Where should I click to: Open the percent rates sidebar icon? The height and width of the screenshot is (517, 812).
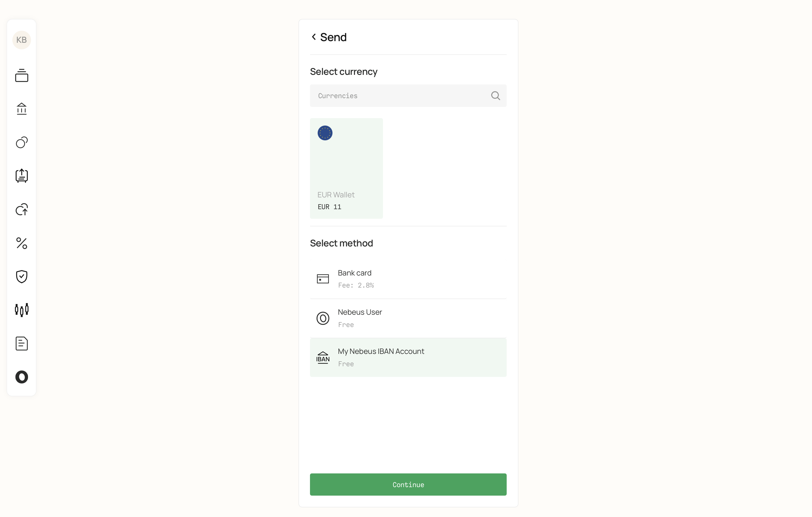22,243
